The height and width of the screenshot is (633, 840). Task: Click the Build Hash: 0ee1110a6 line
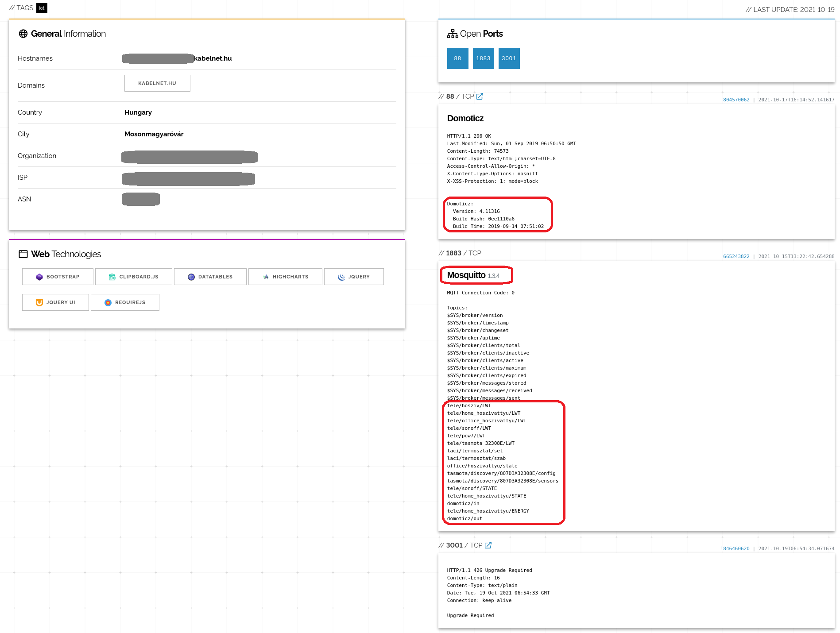[x=484, y=219]
